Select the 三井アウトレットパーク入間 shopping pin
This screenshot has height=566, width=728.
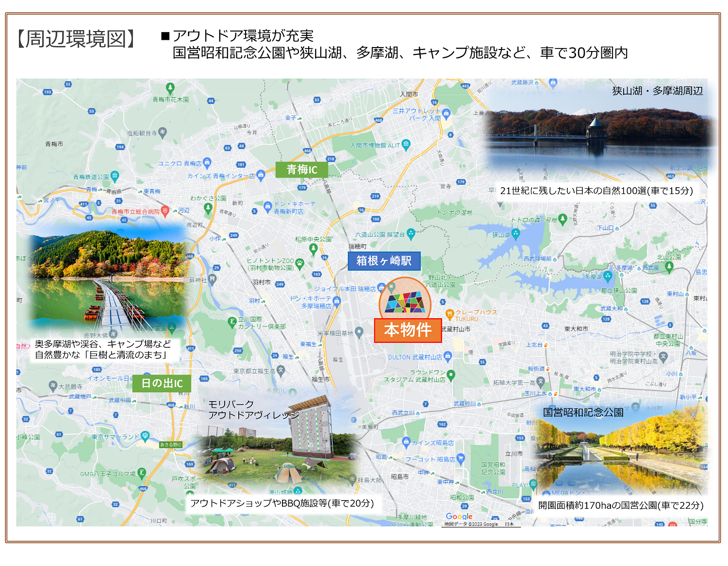(x=447, y=113)
